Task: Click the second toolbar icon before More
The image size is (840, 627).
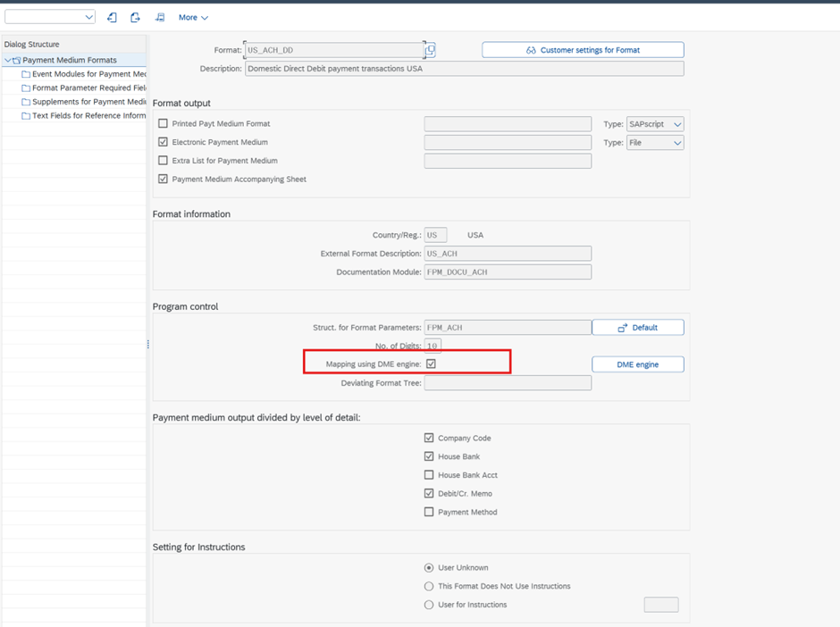Action: (x=135, y=17)
